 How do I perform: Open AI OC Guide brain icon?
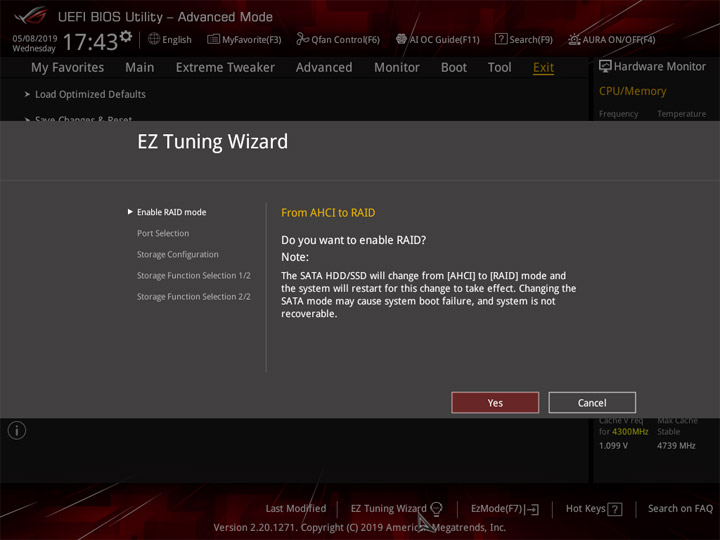(401, 39)
